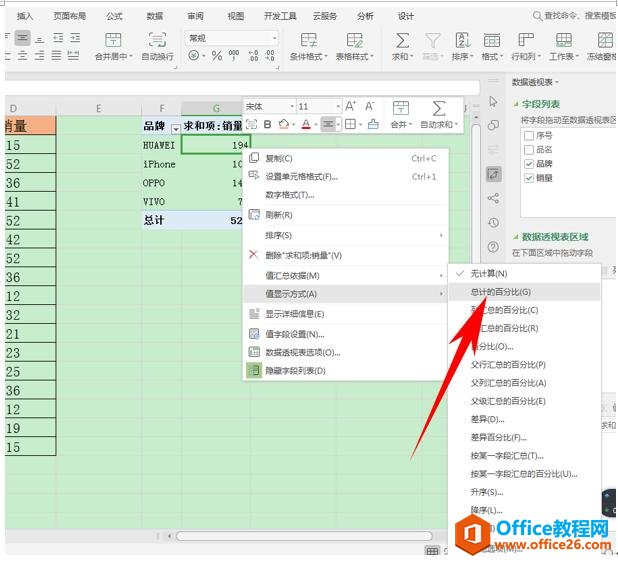Click the Filter funnel icon
The width and height of the screenshot is (618, 562).
pos(432,40)
